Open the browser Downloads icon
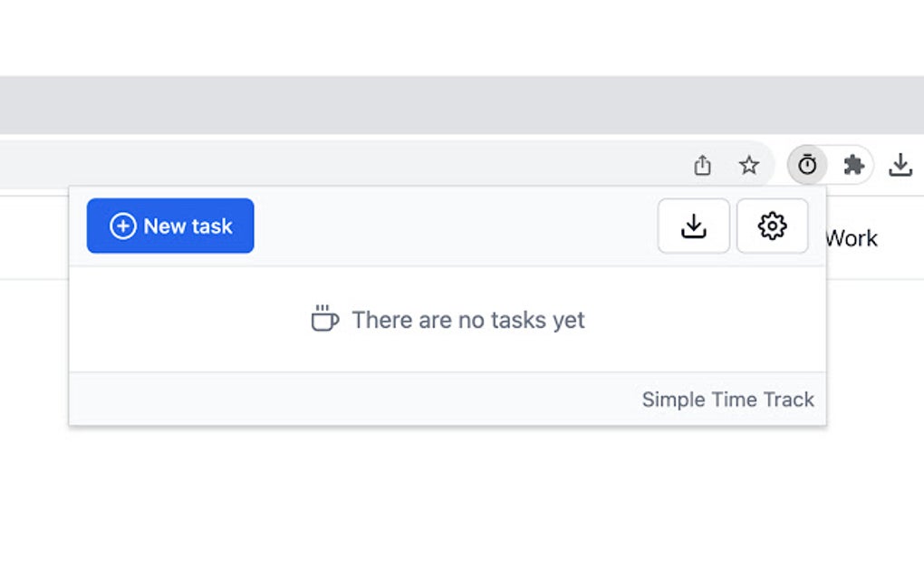The height and width of the screenshot is (578, 924). (x=900, y=165)
